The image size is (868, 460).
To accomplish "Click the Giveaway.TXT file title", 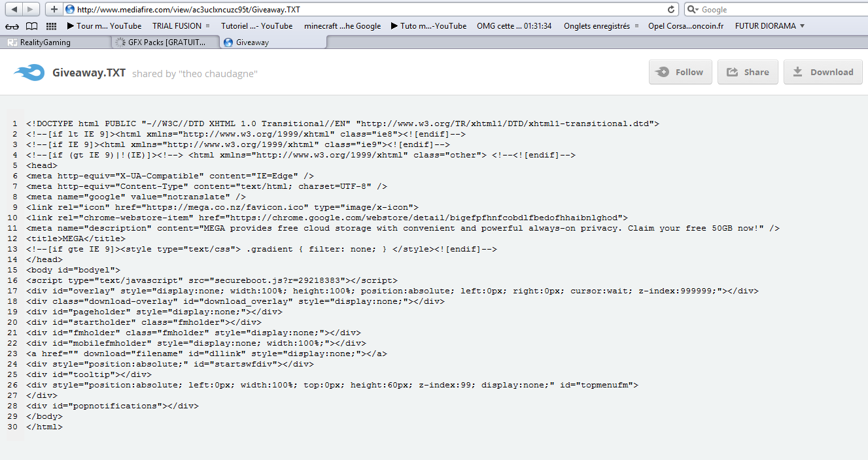I will (x=89, y=73).
